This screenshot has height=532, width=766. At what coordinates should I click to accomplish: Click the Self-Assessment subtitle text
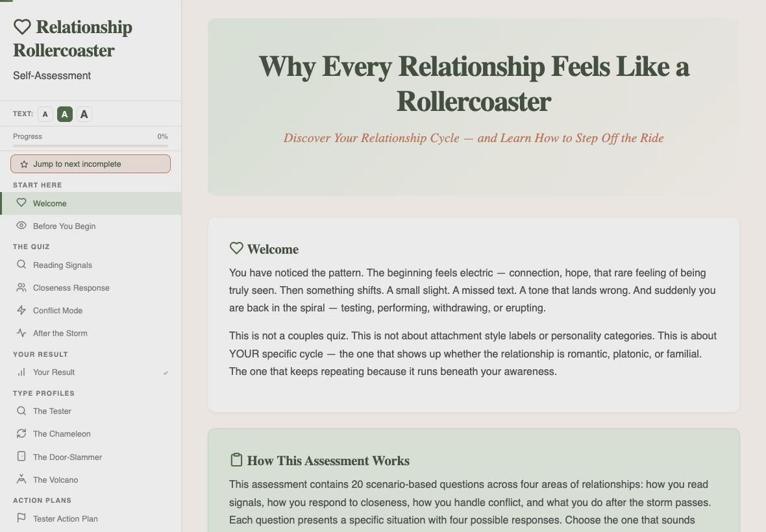pyautogui.click(x=52, y=76)
